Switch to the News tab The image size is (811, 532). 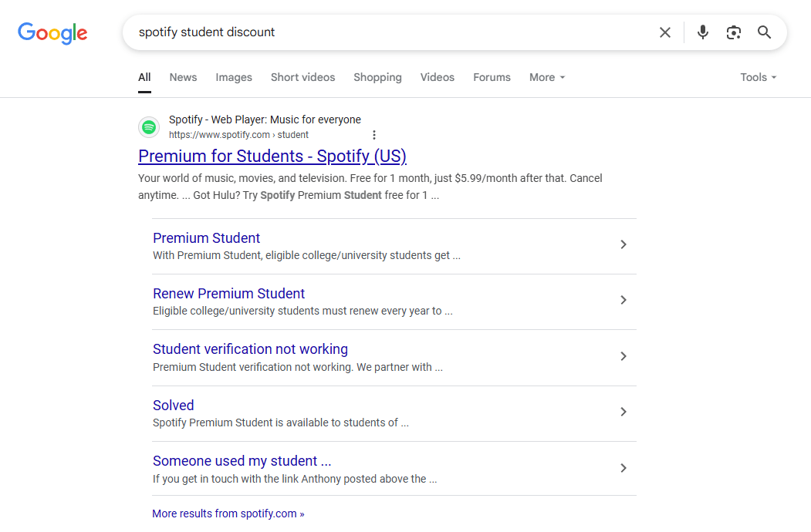click(183, 78)
